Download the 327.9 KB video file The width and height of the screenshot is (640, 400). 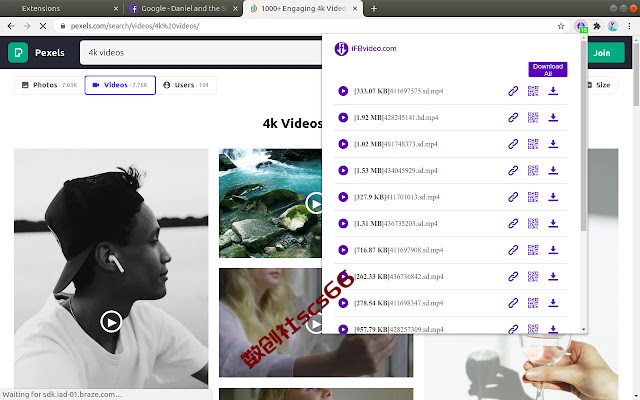[553, 197]
